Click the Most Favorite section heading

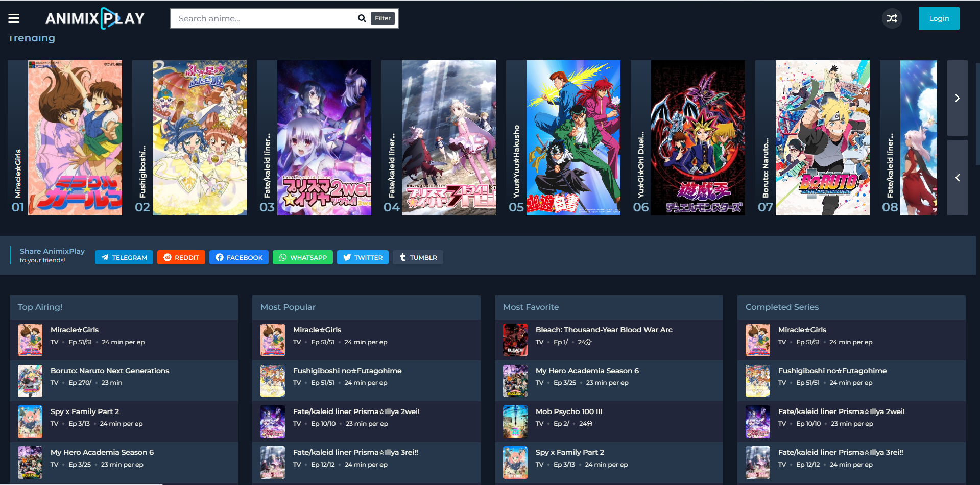531,307
